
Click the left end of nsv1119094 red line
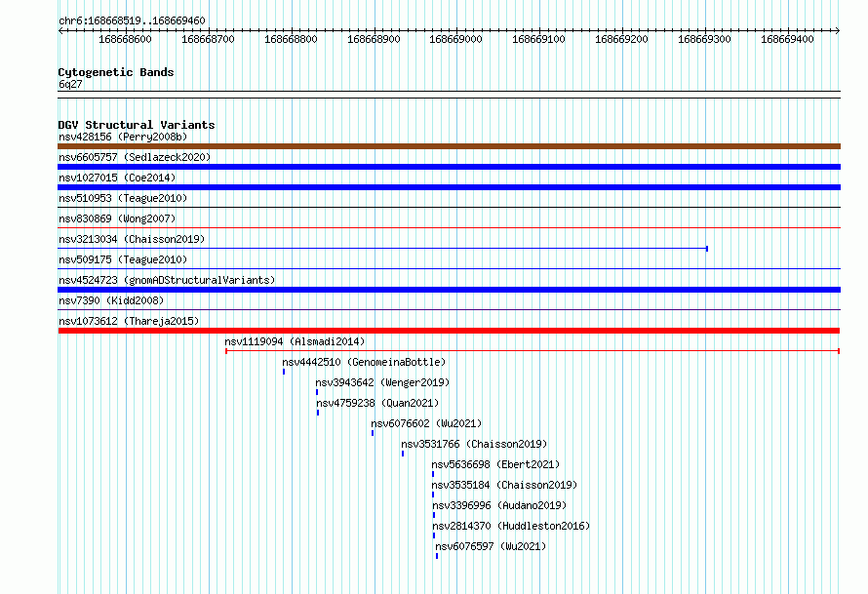[x=226, y=351]
